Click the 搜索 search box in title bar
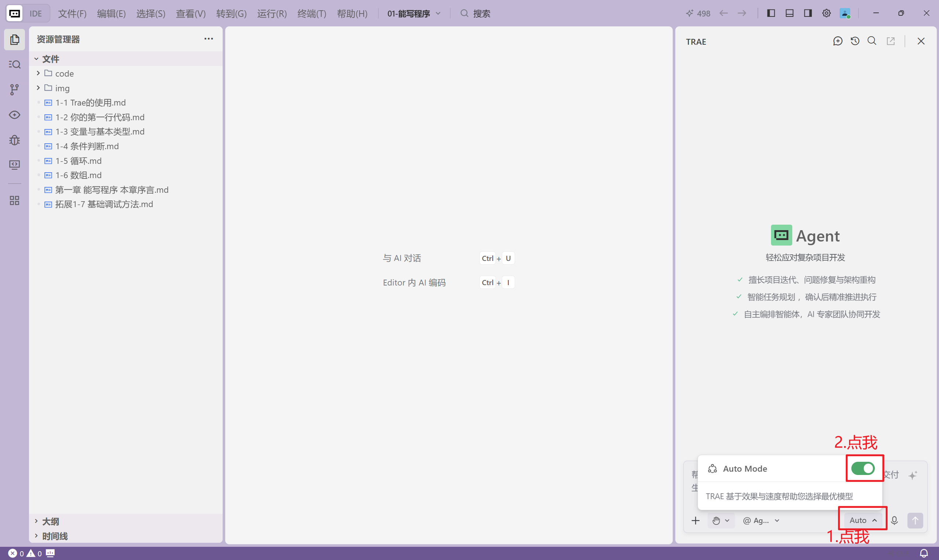Viewport: 939px width, 560px height. 475,14
